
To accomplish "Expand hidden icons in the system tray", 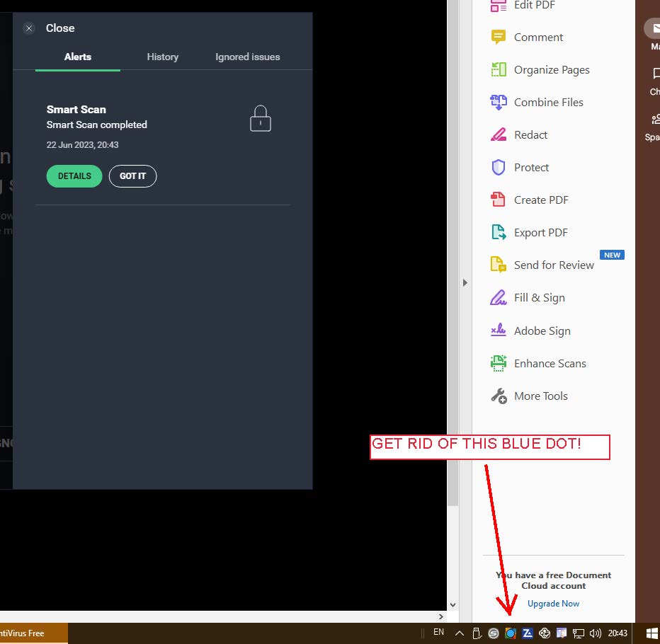I will [459, 633].
